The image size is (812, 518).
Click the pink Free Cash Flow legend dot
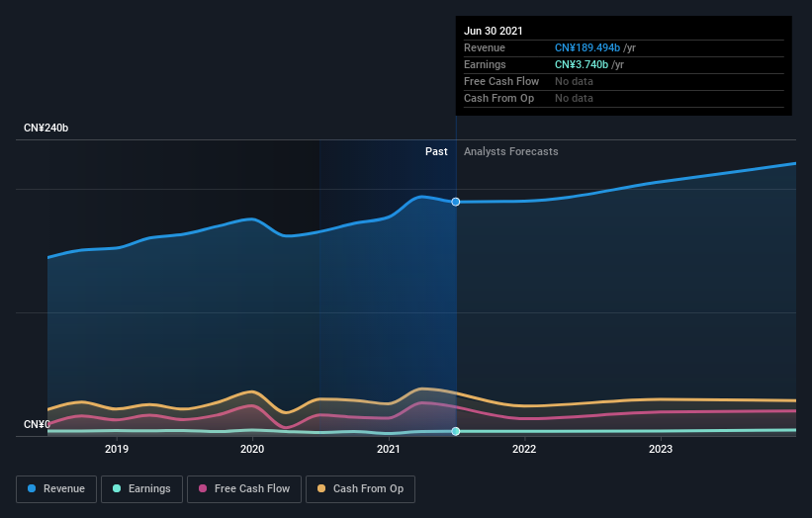pyautogui.click(x=203, y=488)
